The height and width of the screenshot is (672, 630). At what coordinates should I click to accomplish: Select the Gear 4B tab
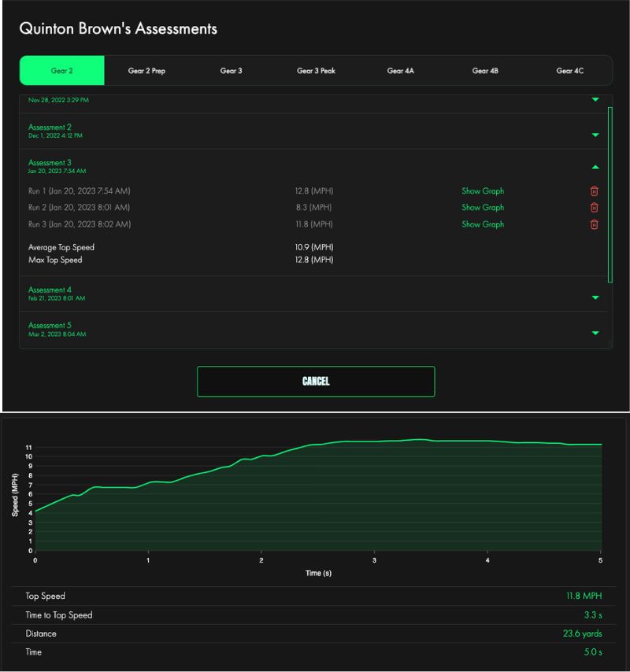485,71
